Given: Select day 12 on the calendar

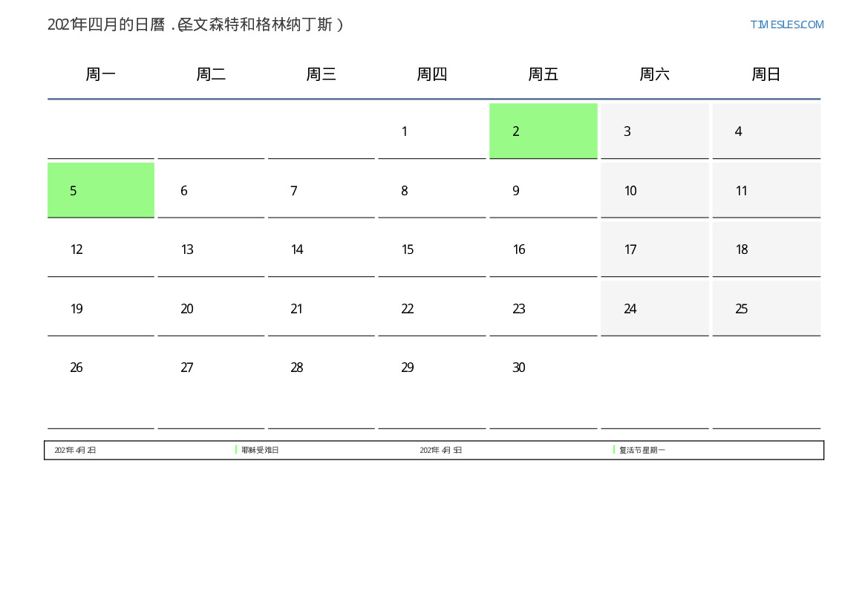Looking at the screenshot, I should click(x=101, y=249).
